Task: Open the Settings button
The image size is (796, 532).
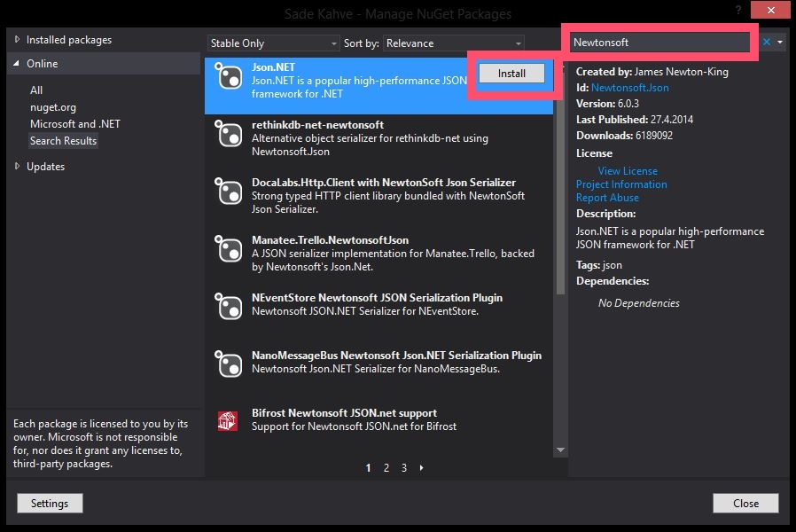Action: (50, 503)
